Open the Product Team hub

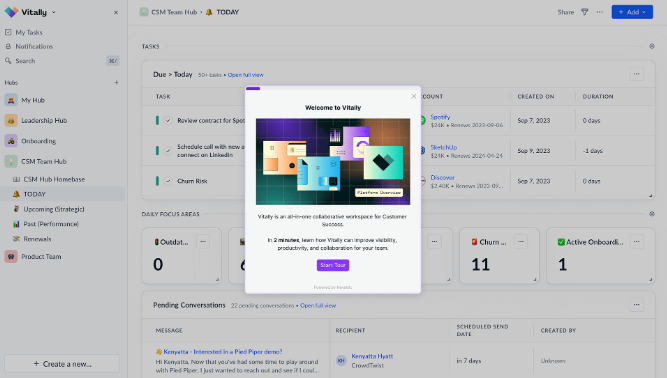point(41,257)
